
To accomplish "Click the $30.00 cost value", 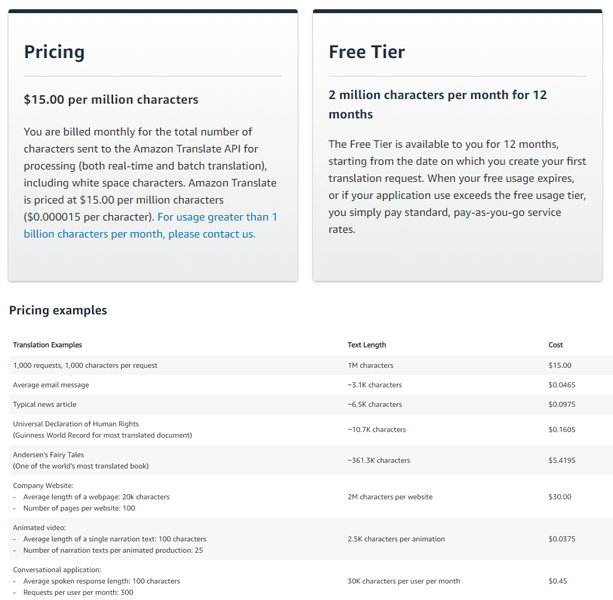I will pyautogui.click(x=560, y=497).
